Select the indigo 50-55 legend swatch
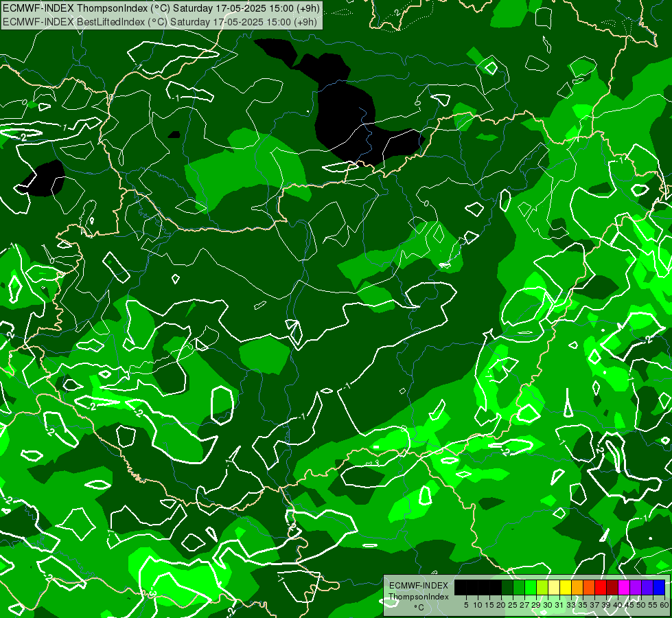Image resolution: width=672 pixels, height=618 pixels. point(647,587)
